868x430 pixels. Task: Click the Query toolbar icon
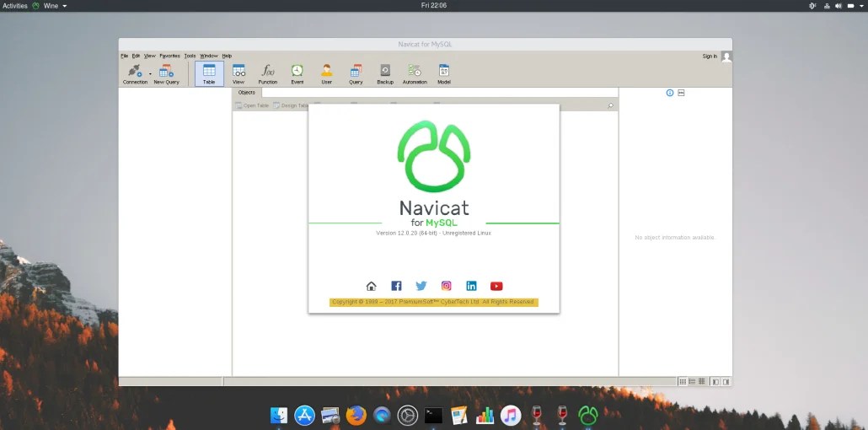(356, 73)
